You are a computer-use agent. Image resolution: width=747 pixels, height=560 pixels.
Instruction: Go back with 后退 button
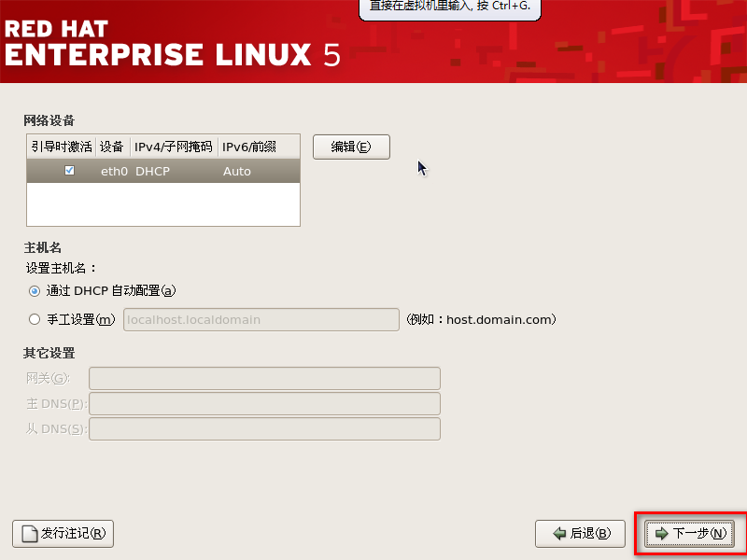(x=580, y=534)
